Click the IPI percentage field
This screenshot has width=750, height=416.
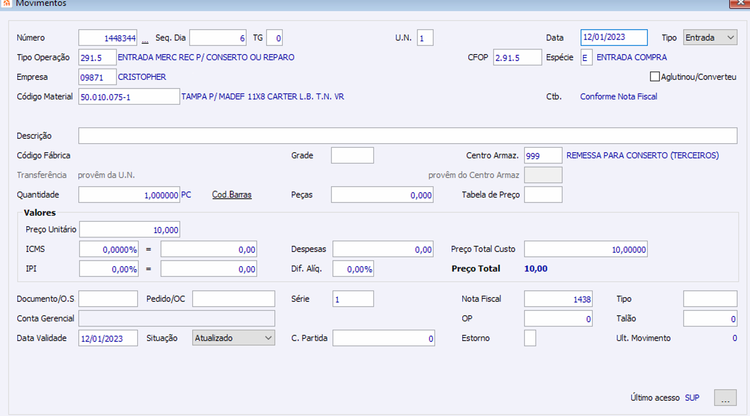click(109, 269)
